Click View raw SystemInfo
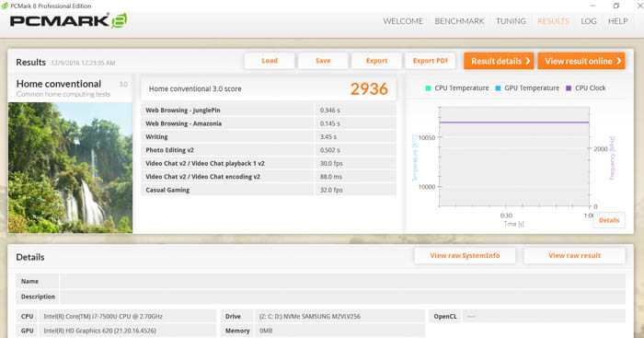This screenshot has height=338, width=644. (465, 255)
